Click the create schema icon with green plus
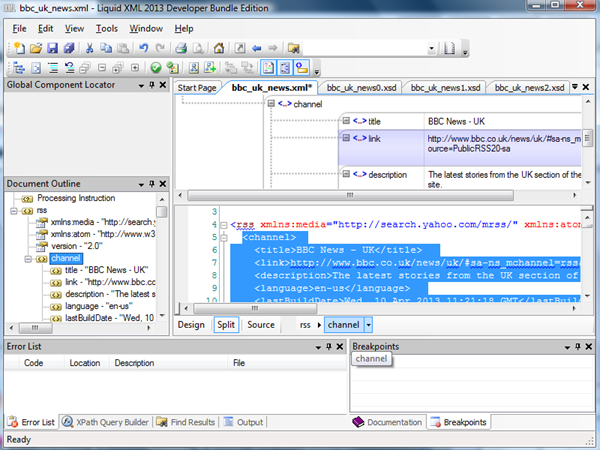600x450 pixels. tap(210, 68)
